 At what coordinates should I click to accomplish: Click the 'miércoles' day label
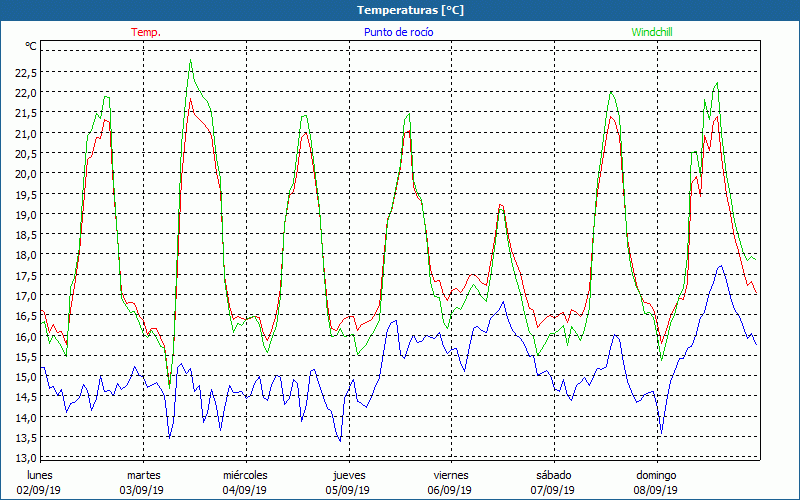coord(245,475)
